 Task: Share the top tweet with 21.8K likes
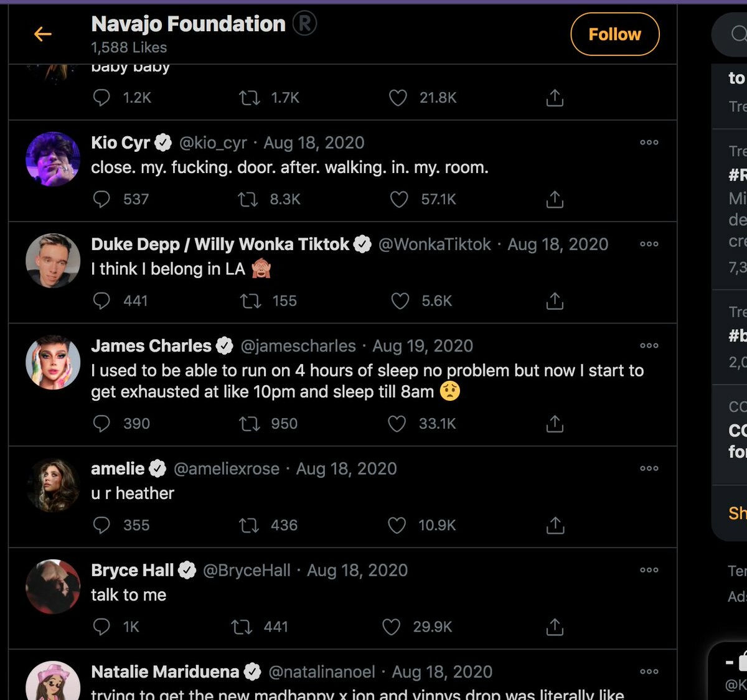555,98
